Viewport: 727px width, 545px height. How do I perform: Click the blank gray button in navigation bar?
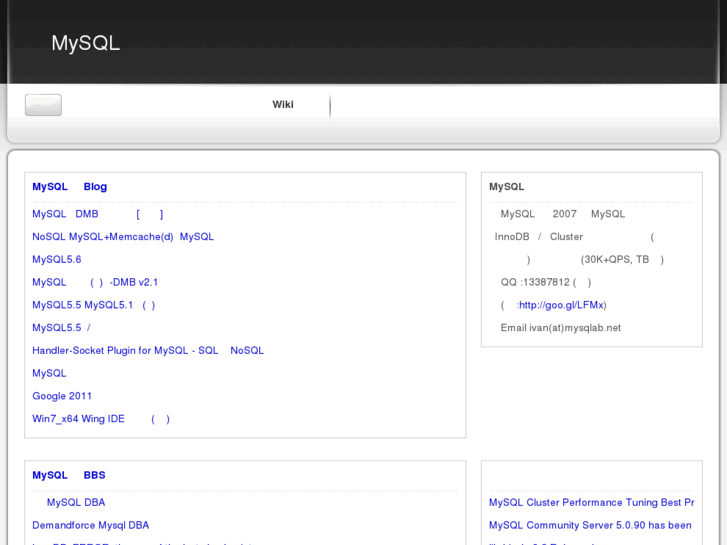(43, 105)
